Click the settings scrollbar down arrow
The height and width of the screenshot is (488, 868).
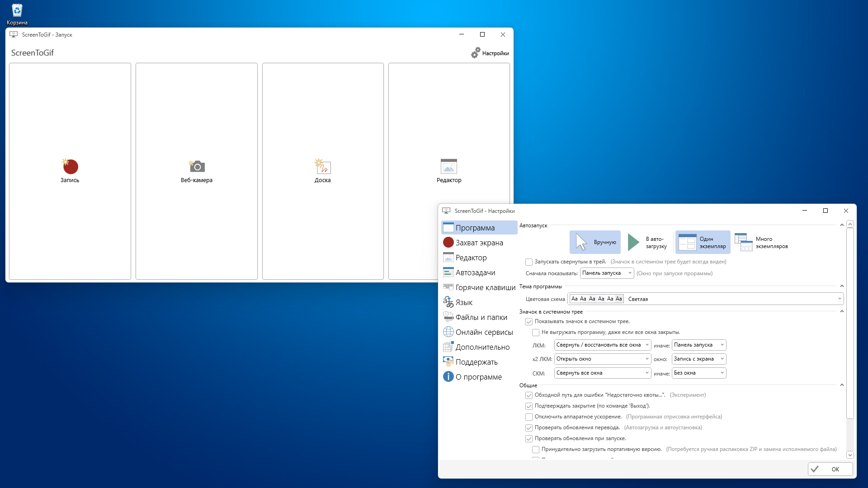(850, 455)
